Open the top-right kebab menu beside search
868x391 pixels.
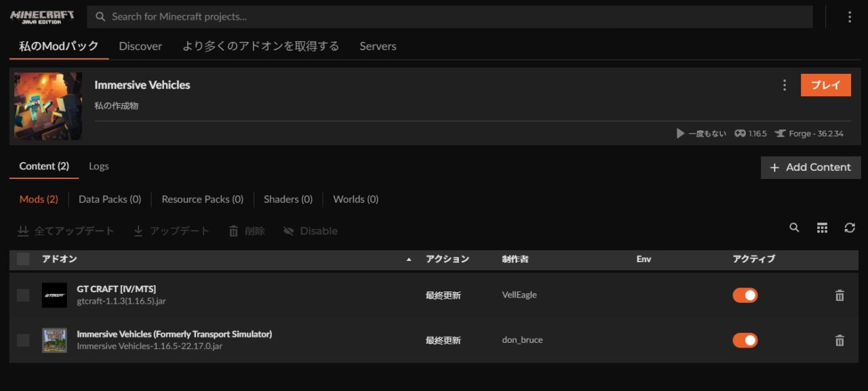tap(850, 17)
